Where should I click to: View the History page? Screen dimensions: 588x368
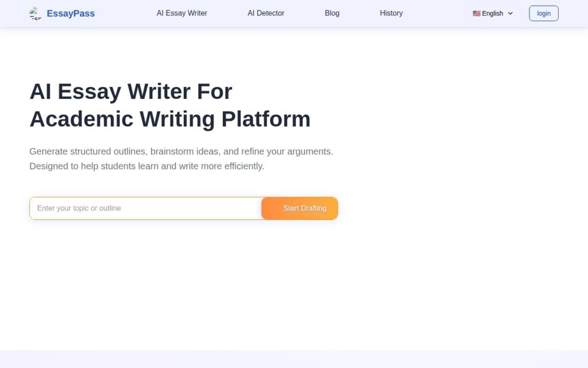(391, 13)
